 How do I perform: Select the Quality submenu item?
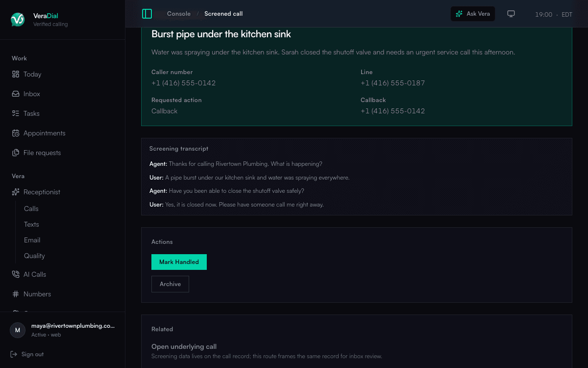pyautogui.click(x=34, y=256)
